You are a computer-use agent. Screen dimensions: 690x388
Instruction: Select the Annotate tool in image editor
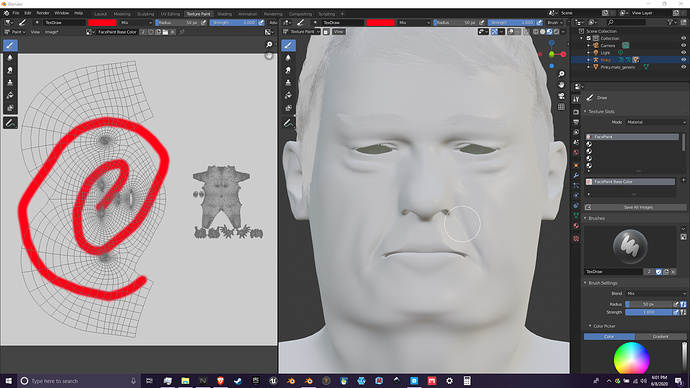(x=10, y=123)
